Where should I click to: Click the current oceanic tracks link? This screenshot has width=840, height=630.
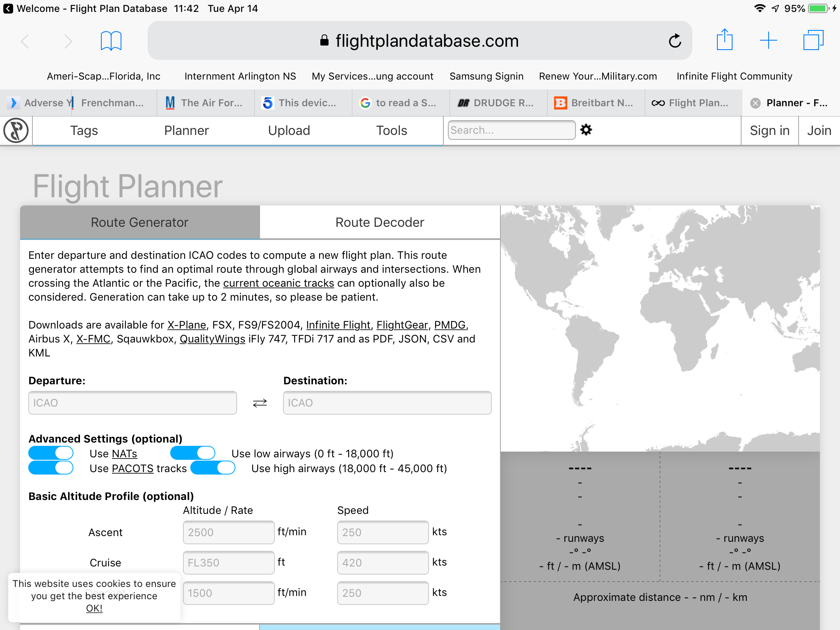(278, 283)
